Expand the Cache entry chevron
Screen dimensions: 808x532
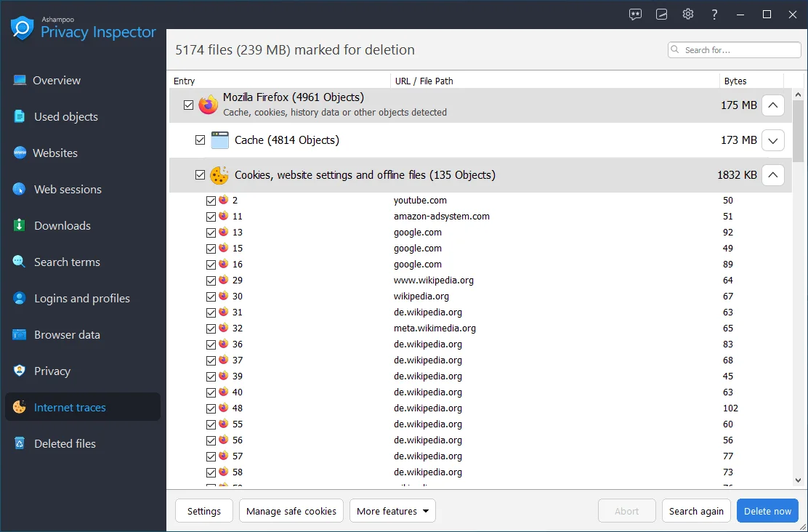[772, 140]
